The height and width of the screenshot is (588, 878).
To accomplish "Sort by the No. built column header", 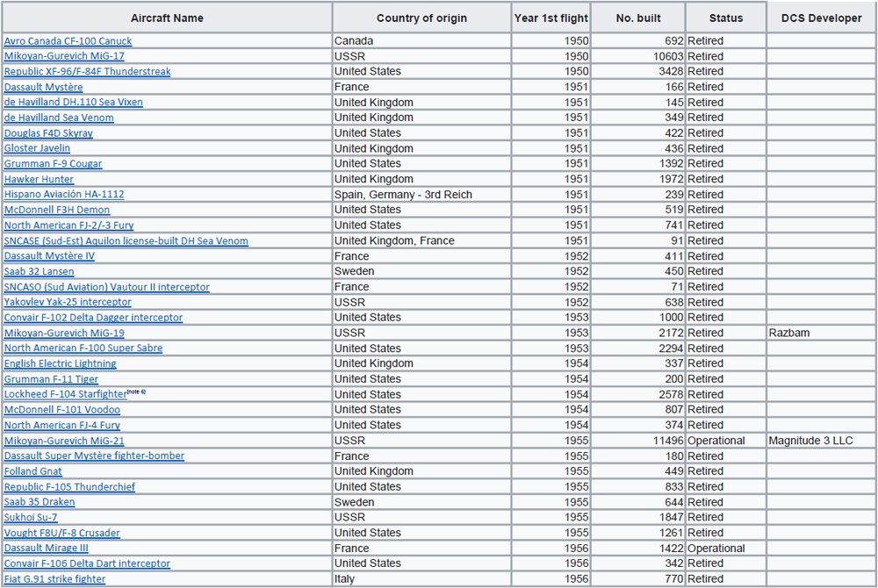I will click(637, 18).
